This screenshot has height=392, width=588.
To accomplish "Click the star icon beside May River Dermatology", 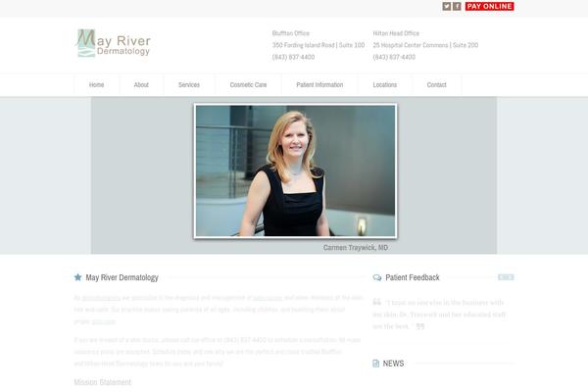I will [77, 277].
